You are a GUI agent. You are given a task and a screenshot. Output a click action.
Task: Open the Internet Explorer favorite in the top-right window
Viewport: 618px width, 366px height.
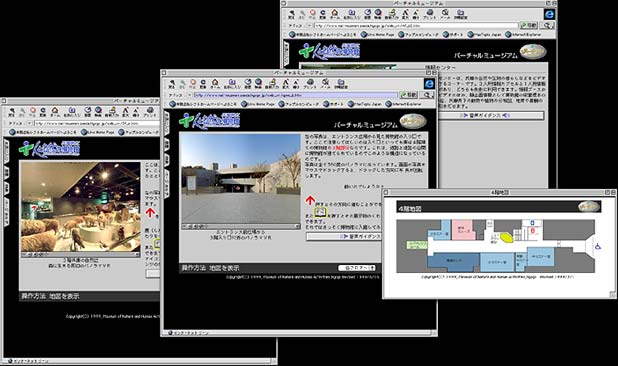(x=524, y=35)
